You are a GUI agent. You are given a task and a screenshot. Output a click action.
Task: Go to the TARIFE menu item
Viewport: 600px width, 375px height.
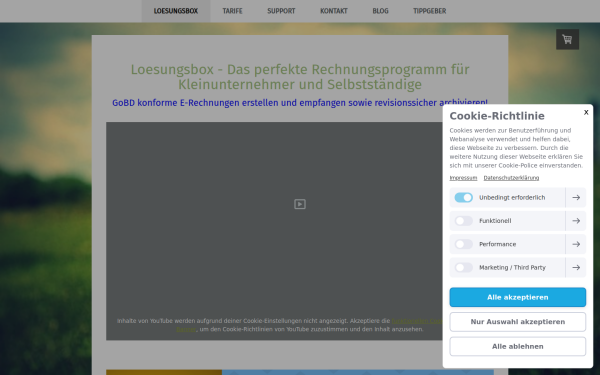click(x=232, y=11)
